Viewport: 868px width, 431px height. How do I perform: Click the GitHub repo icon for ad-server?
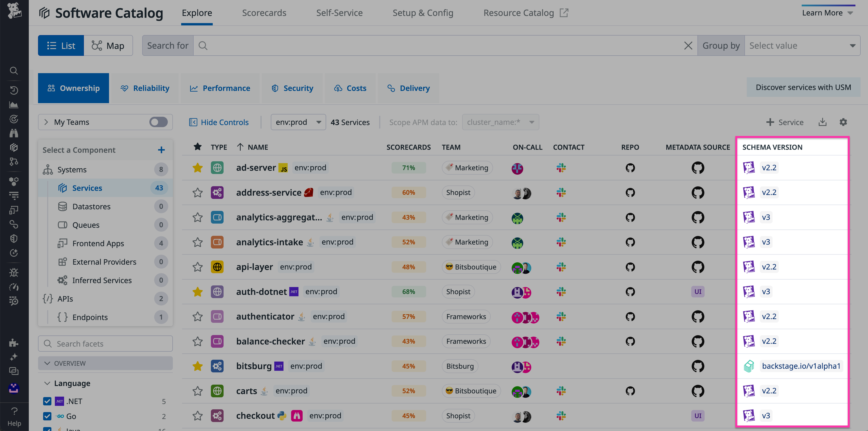point(630,168)
